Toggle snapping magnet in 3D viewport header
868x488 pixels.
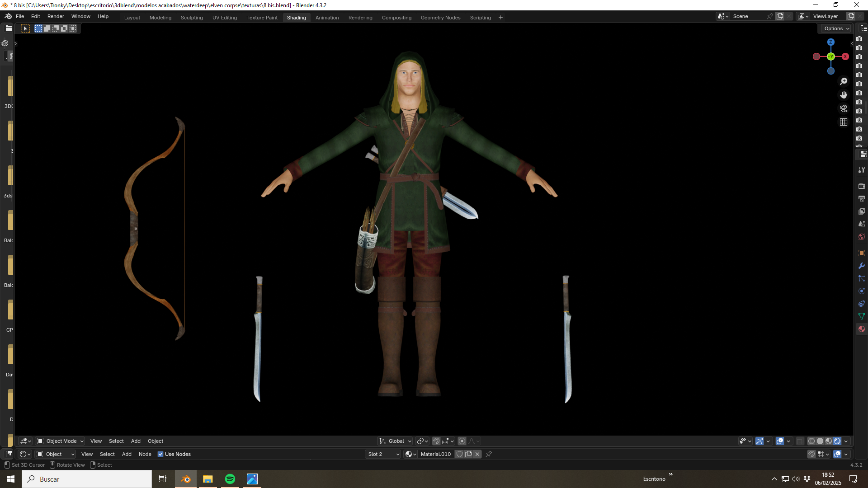(436, 441)
